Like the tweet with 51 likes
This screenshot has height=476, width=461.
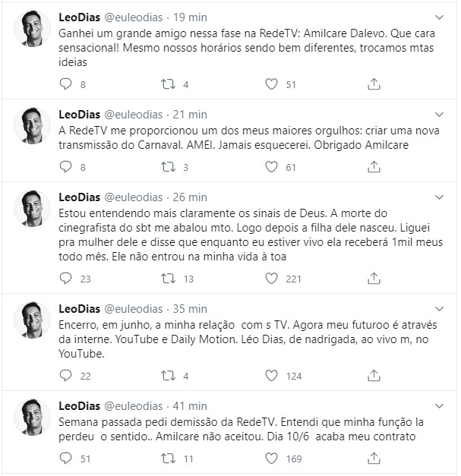[x=271, y=84]
